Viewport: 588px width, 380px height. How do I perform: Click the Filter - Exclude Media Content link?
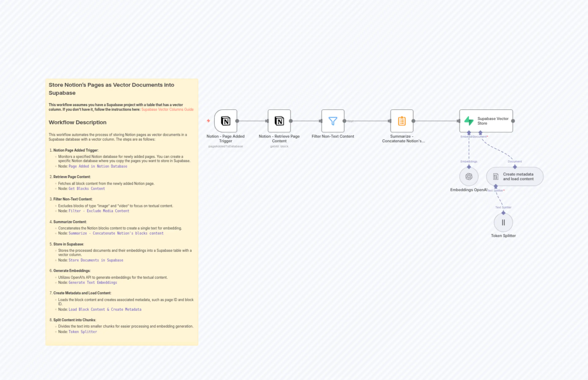(x=99, y=211)
